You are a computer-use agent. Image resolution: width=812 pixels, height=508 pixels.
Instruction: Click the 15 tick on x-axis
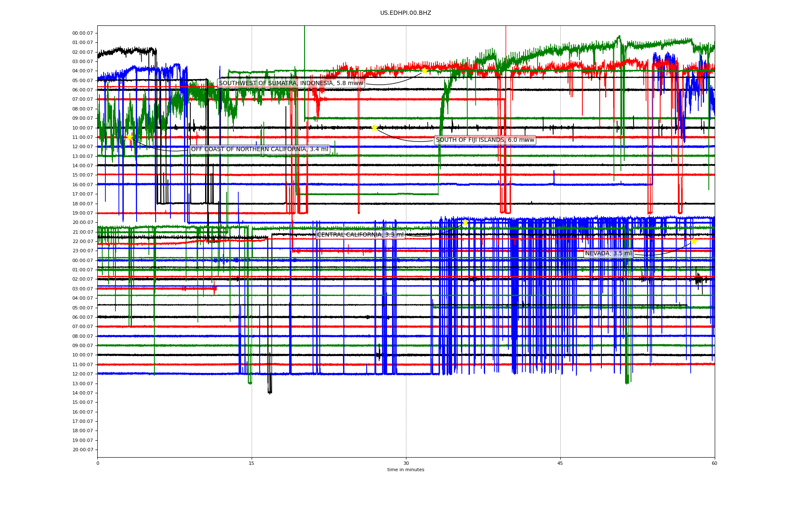pyautogui.click(x=252, y=463)
